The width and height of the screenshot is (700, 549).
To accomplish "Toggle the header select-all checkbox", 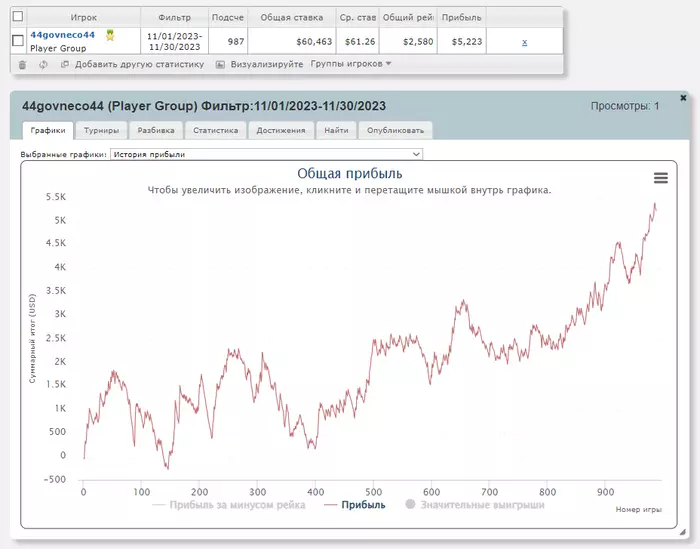I will [18, 17].
